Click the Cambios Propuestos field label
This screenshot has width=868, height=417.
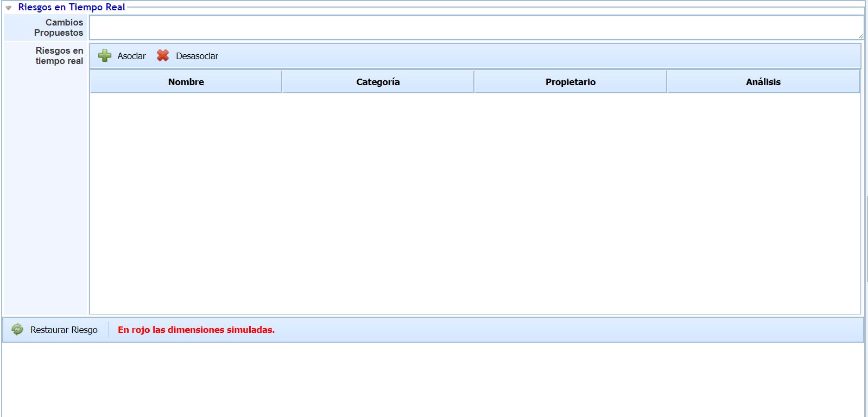coord(59,28)
